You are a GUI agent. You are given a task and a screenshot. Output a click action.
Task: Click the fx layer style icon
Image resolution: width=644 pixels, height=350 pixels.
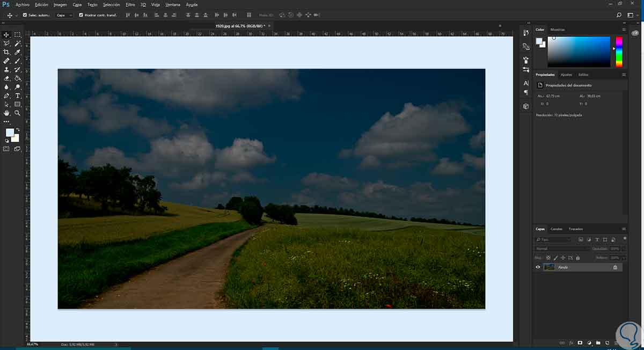coord(571,342)
